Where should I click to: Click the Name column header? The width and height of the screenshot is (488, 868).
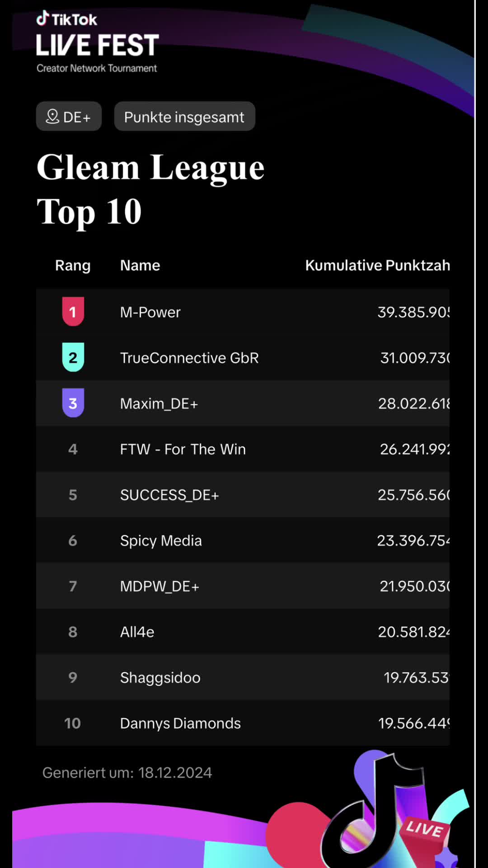pyautogui.click(x=140, y=265)
